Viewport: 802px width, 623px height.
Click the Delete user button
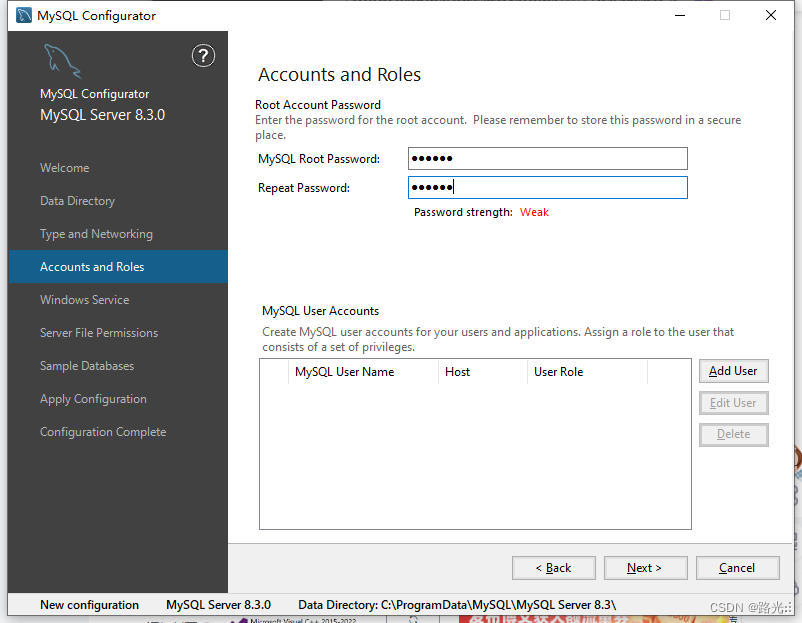733,434
